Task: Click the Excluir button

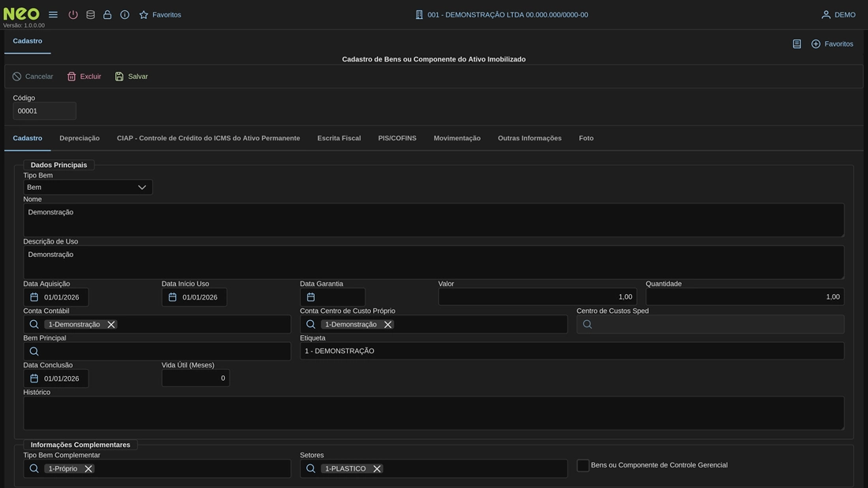Action: 84,76
